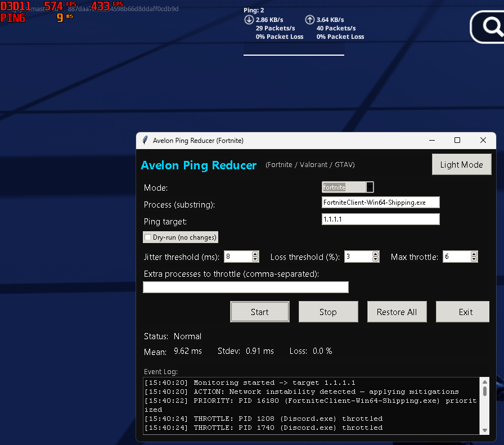Click the "3.64 KB/s" upload rate

[330, 20]
